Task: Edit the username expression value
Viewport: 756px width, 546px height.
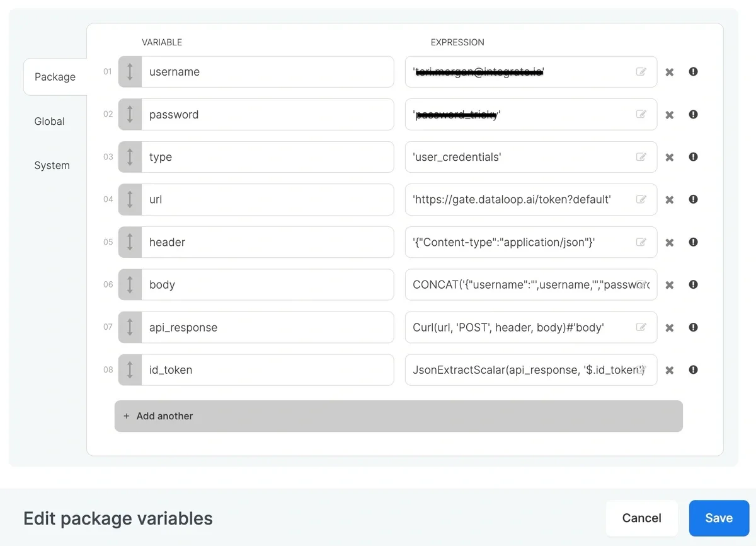Action: pos(641,71)
